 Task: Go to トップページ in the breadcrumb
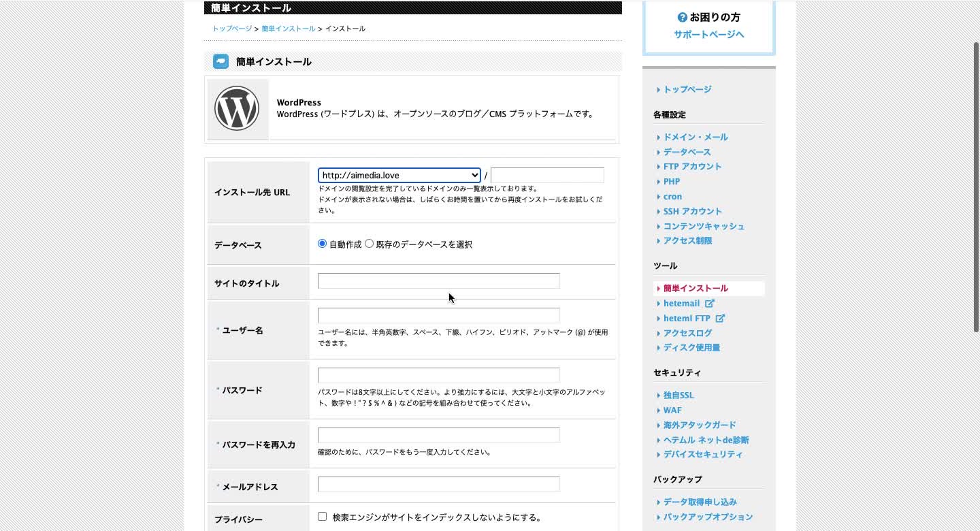click(x=232, y=29)
